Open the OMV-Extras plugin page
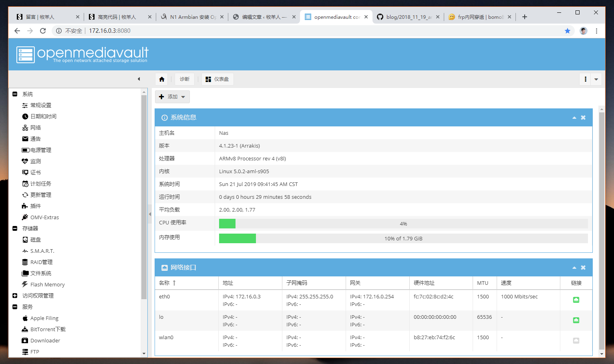Image resolution: width=614 pixels, height=364 pixels. tap(44, 217)
